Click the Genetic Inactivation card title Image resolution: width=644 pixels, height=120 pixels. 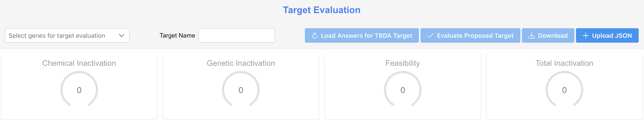[241, 63]
